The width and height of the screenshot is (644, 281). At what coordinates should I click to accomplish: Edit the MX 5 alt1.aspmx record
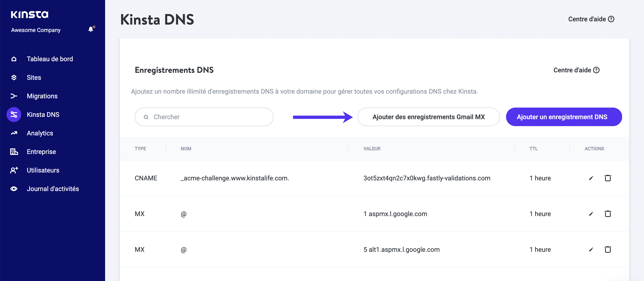coord(591,250)
